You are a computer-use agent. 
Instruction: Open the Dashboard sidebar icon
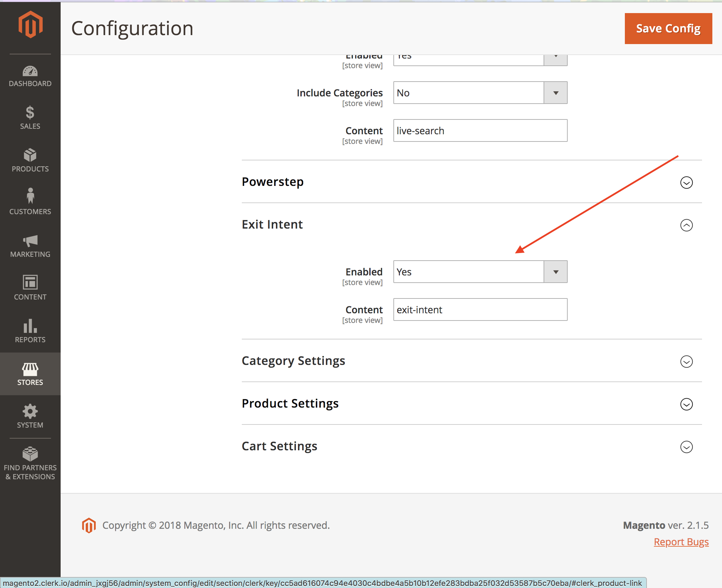click(30, 76)
